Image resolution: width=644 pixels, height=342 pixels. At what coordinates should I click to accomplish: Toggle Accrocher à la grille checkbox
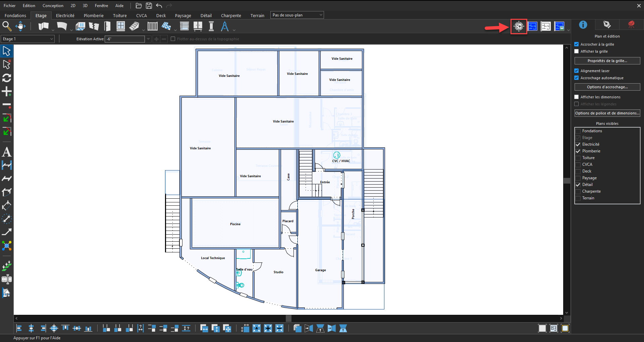pos(576,44)
